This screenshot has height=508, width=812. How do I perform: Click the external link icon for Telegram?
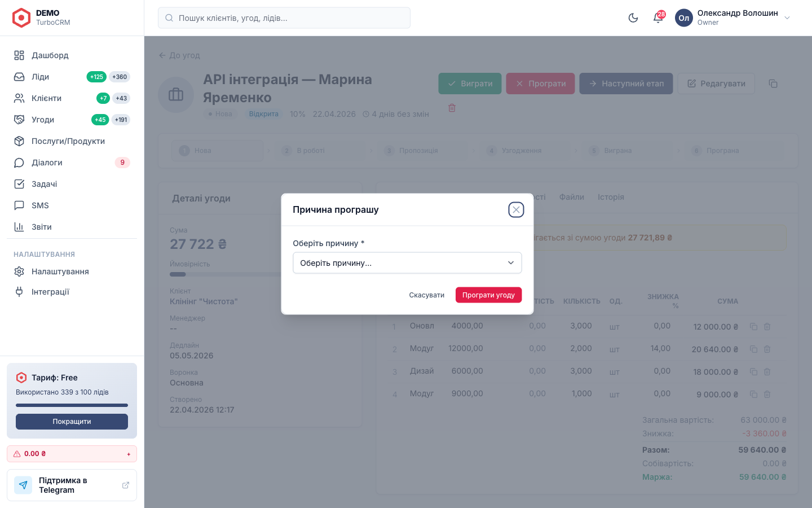click(126, 485)
